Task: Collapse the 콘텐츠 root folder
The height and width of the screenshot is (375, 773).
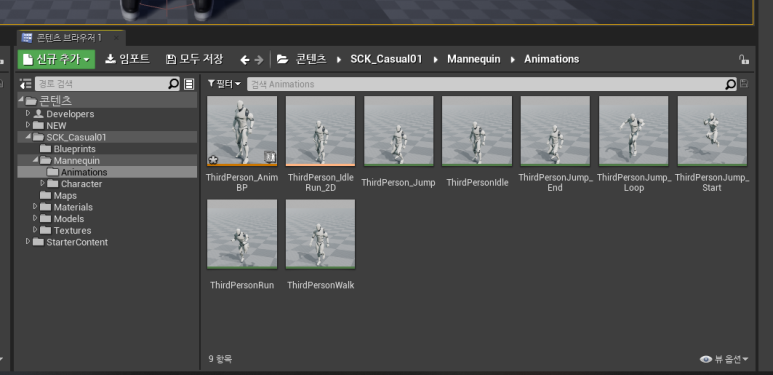Action: click(x=21, y=100)
